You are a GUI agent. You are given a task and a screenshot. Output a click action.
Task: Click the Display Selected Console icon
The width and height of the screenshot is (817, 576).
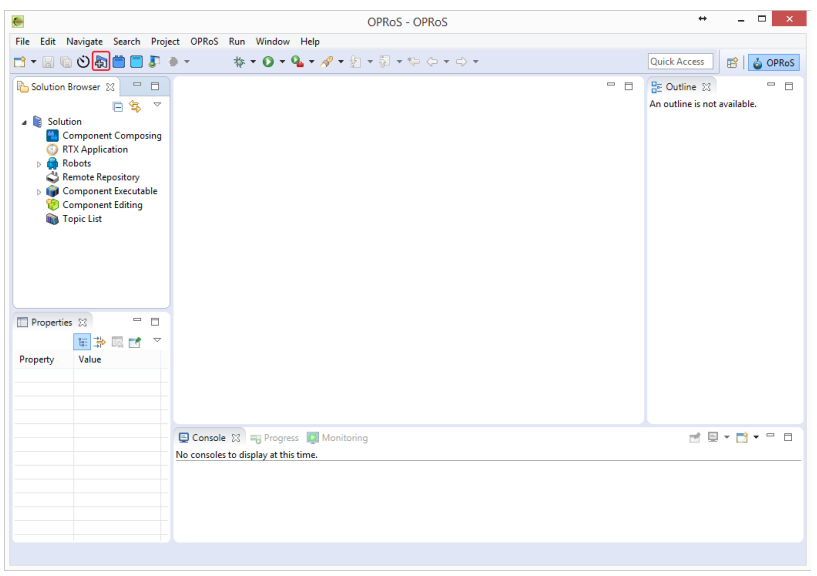713,437
